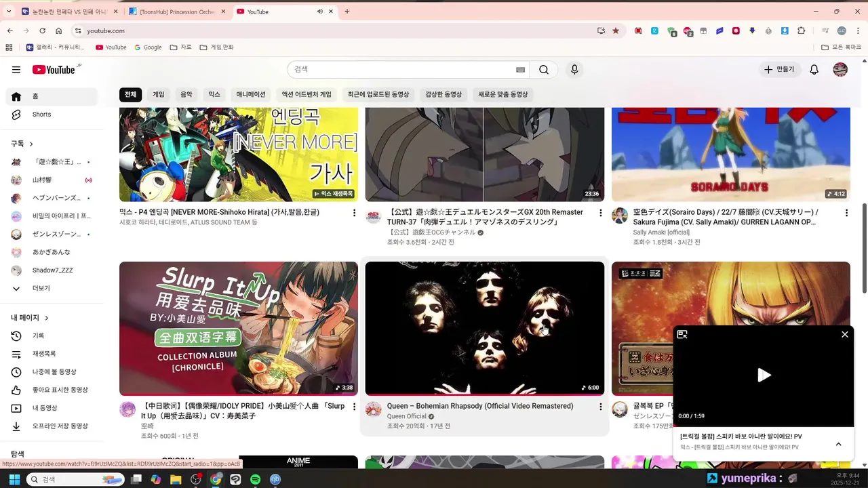The image size is (868, 488).
Task: Expand the miniplayer to watch page icon
Action: coord(682,334)
